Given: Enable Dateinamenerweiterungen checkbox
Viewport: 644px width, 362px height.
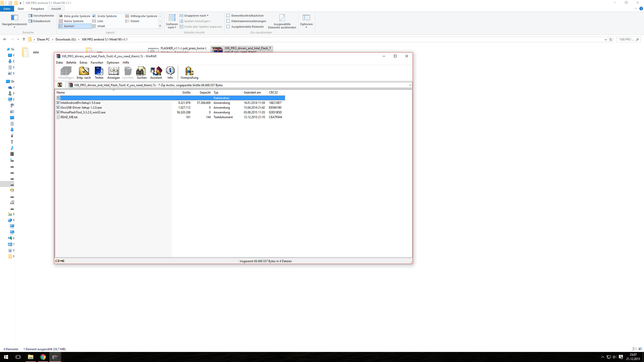Looking at the screenshot, I should pyautogui.click(x=228, y=21).
